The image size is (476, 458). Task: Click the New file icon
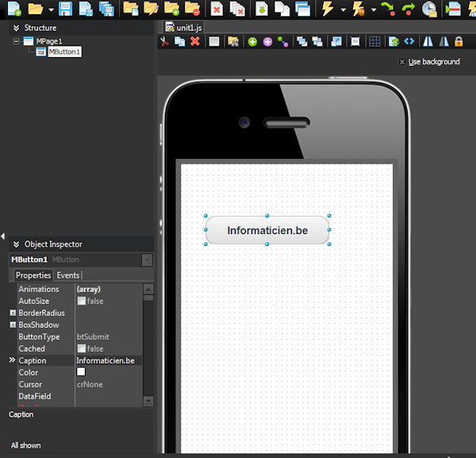pos(13,10)
